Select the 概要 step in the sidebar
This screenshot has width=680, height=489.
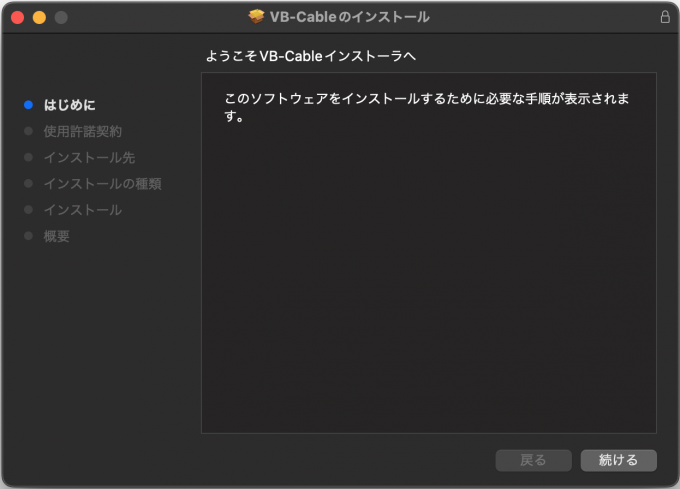56,236
